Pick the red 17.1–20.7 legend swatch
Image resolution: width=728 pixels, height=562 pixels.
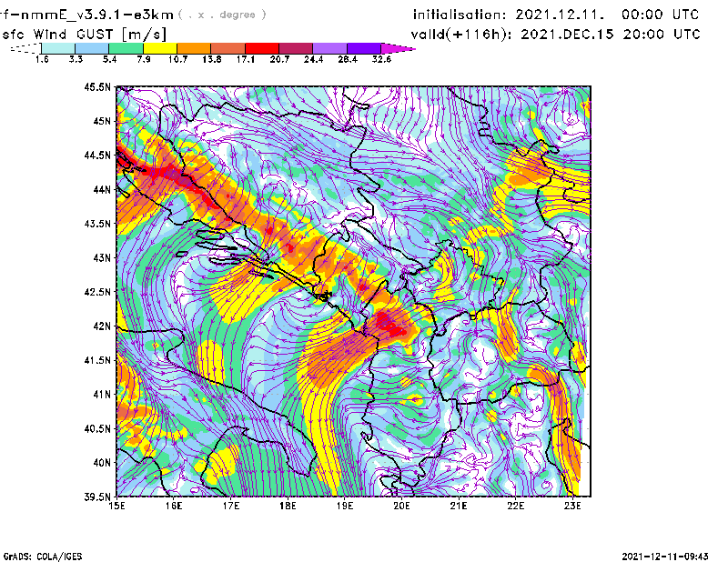tap(262, 48)
